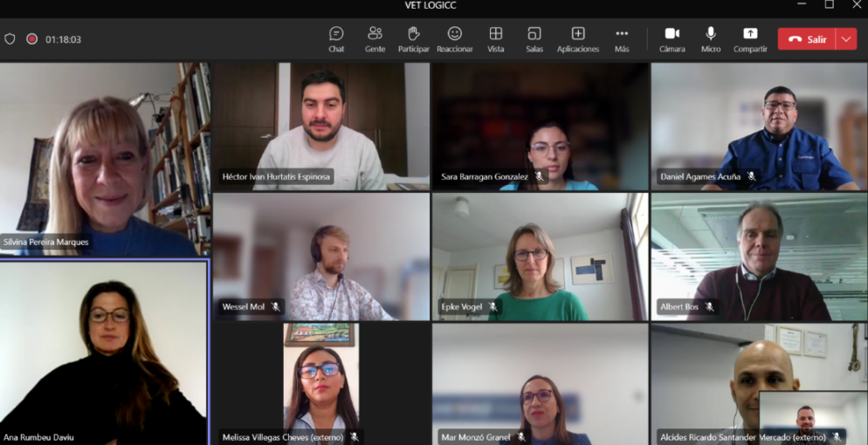Open the Chat panel
Viewport: 868px width, 445px height.
tap(336, 39)
